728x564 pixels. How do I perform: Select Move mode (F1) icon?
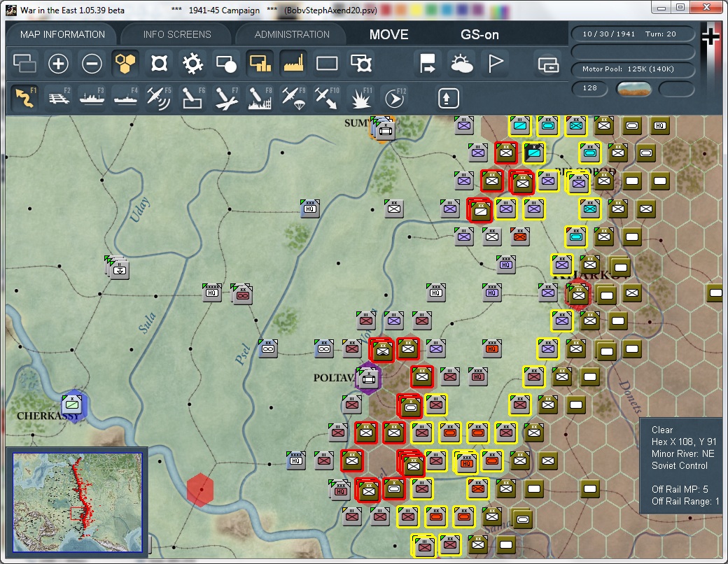click(25, 97)
